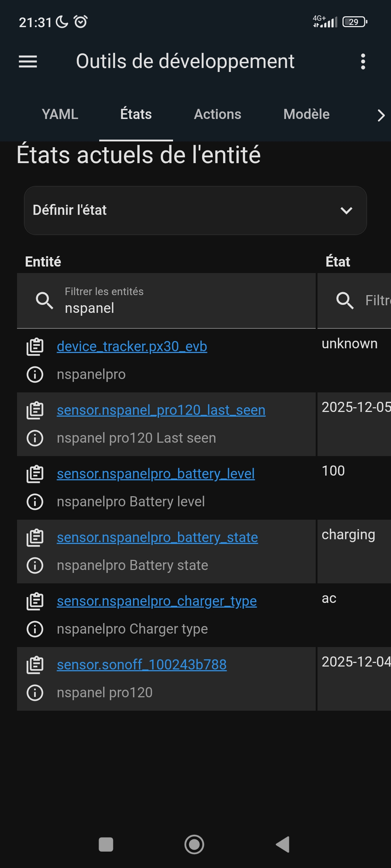
Task: Select the Modèle tab
Action: coord(306,114)
